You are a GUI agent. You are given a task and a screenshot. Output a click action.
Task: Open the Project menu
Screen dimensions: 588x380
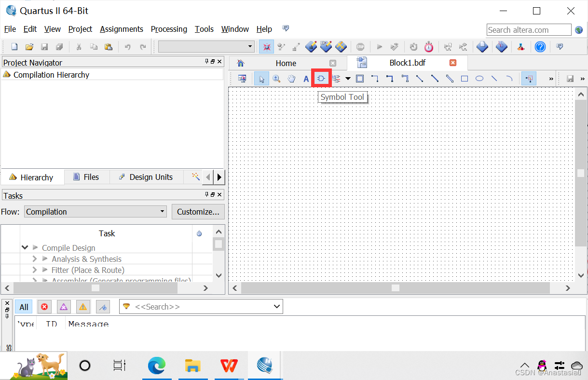point(80,29)
